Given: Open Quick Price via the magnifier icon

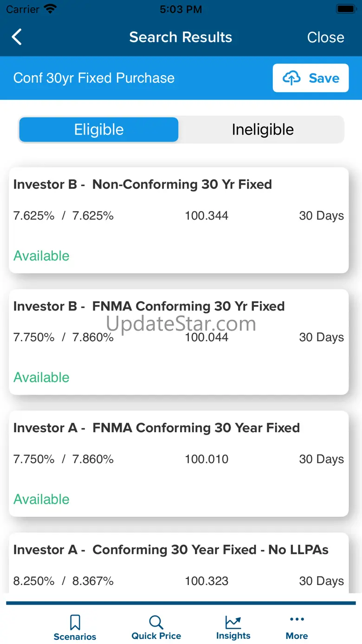Looking at the screenshot, I should click(156, 622).
